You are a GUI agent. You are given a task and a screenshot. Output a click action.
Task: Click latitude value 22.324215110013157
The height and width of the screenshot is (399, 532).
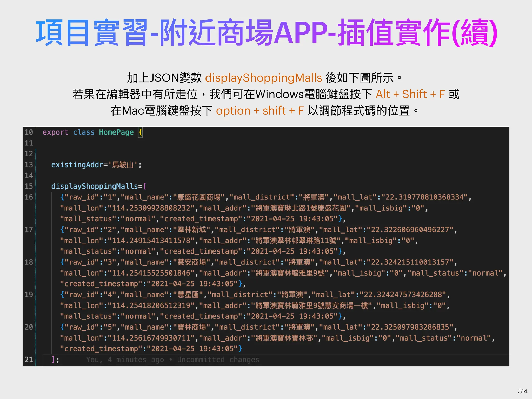[410, 262]
